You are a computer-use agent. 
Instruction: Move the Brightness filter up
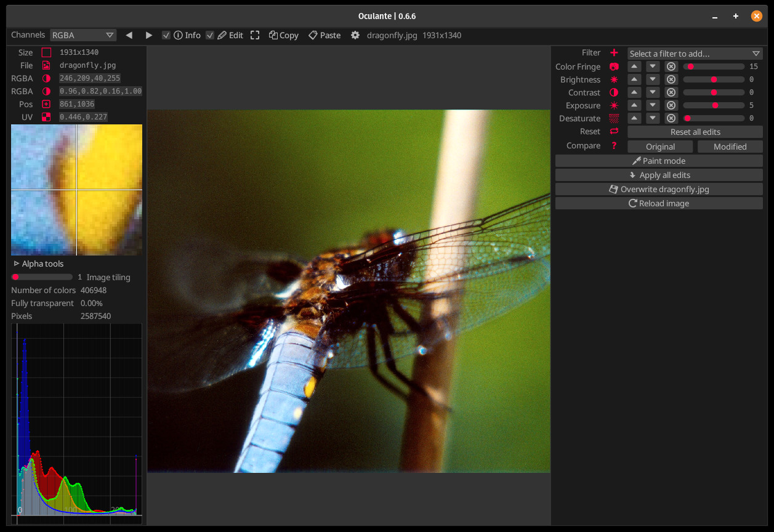pos(634,79)
